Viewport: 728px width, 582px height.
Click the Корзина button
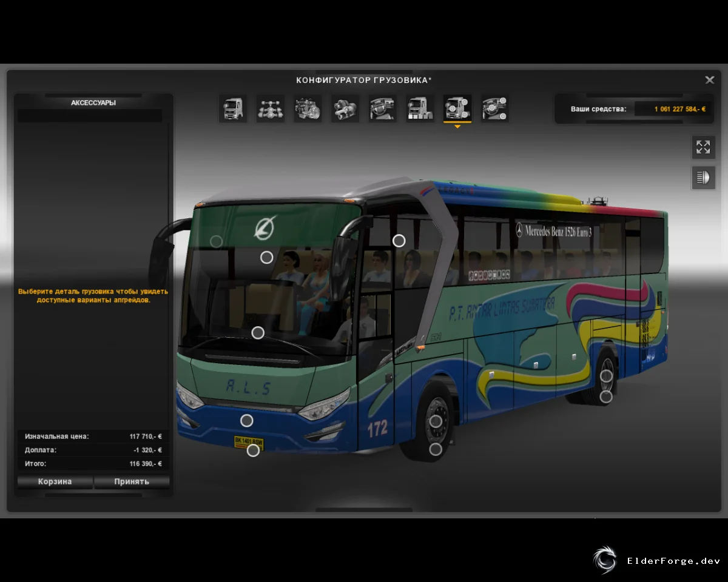point(55,482)
